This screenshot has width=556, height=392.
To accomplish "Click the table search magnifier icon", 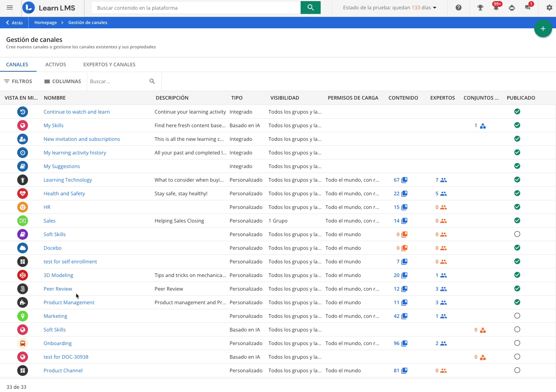I will click(152, 81).
